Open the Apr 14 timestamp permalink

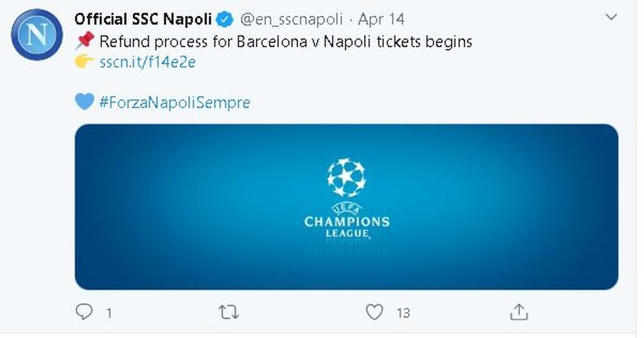pyautogui.click(x=380, y=19)
